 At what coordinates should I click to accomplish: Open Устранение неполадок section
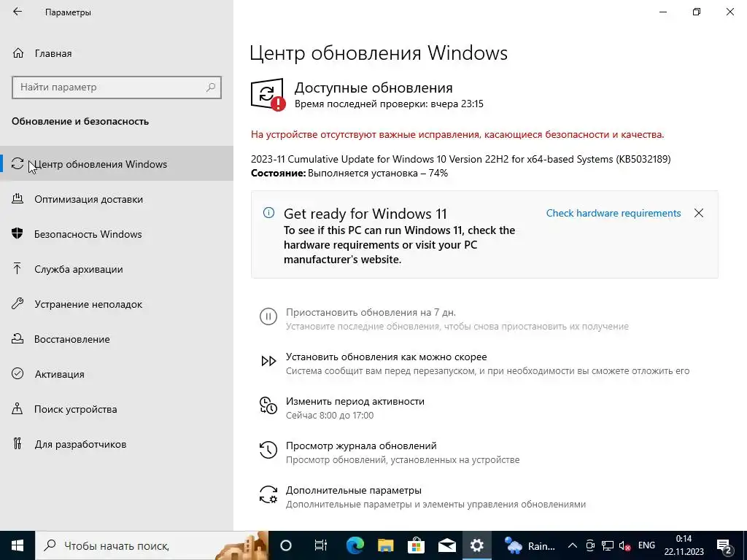click(117, 304)
